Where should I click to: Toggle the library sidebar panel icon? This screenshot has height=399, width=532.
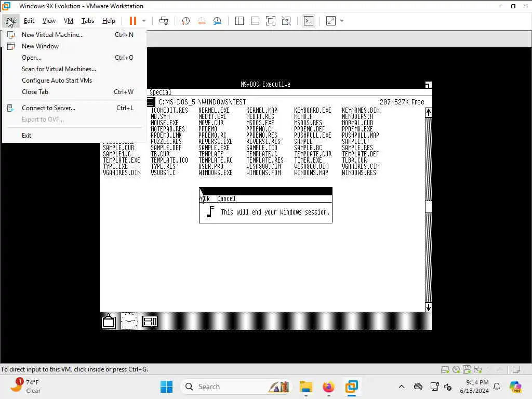pyautogui.click(x=239, y=21)
